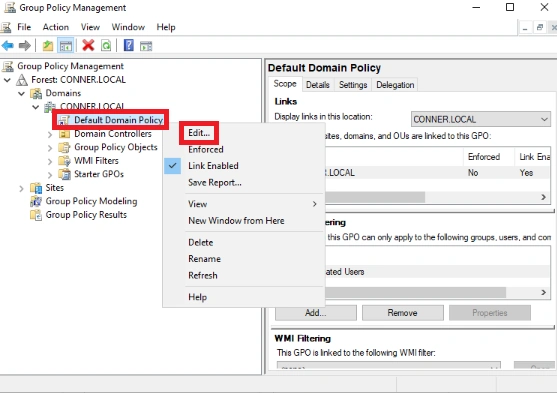Expand the Domain Controllers node
The image size is (557, 393).
pyautogui.click(x=50, y=135)
